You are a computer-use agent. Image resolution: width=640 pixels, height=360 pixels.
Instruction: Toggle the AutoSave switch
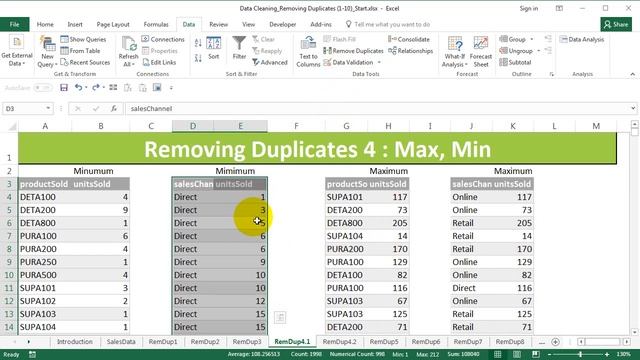coord(42,87)
